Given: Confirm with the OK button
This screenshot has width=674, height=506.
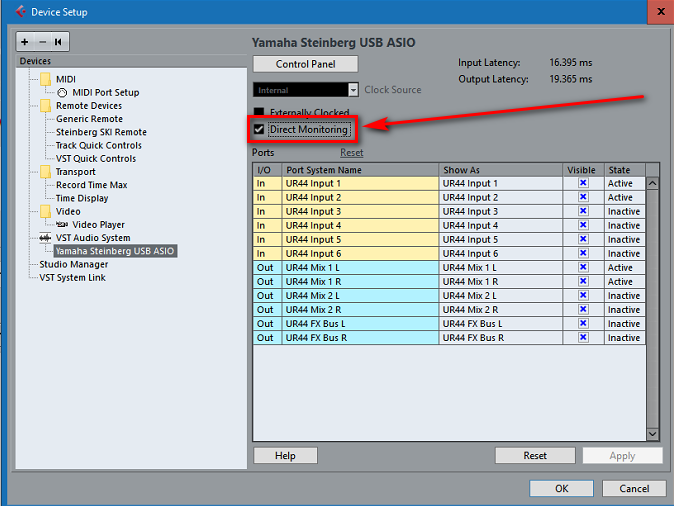Looking at the screenshot, I should click(561, 489).
